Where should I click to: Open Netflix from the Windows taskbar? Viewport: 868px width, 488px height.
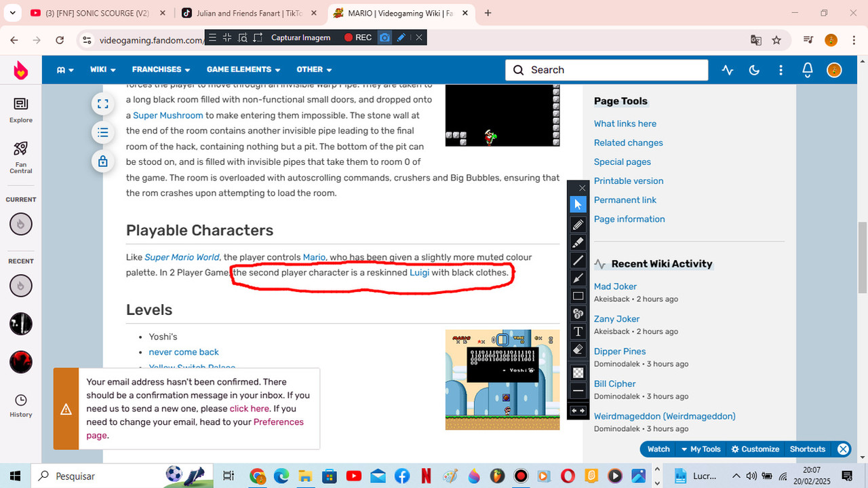(426, 476)
